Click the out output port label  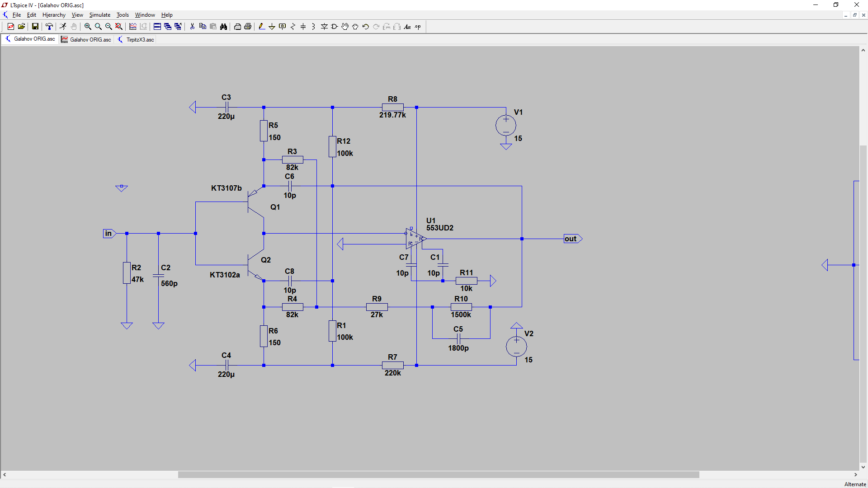[x=571, y=239]
